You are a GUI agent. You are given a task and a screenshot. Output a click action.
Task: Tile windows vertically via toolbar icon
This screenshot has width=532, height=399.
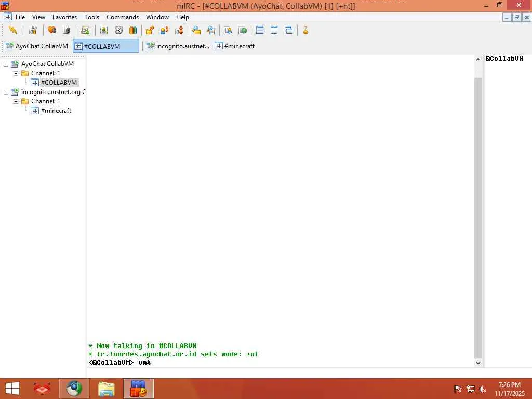(274, 30)
